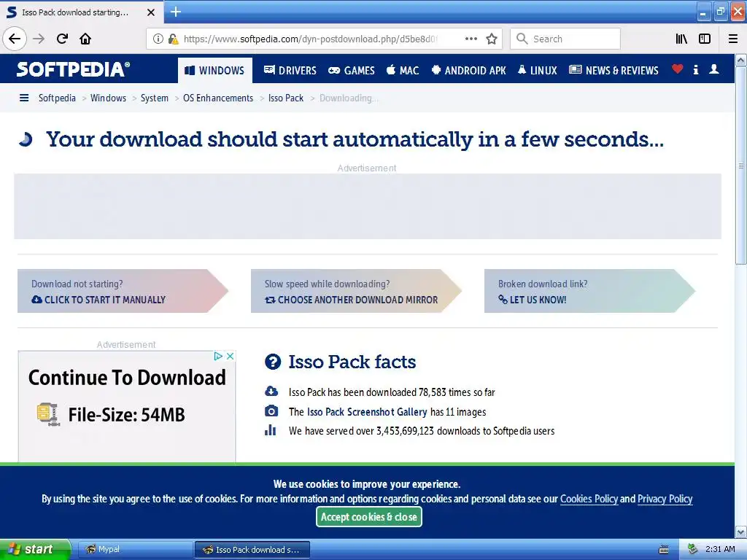This screenshot has width=747, height=560.
Task: Open the LINUX section
Action: click(x=538, y=71)
